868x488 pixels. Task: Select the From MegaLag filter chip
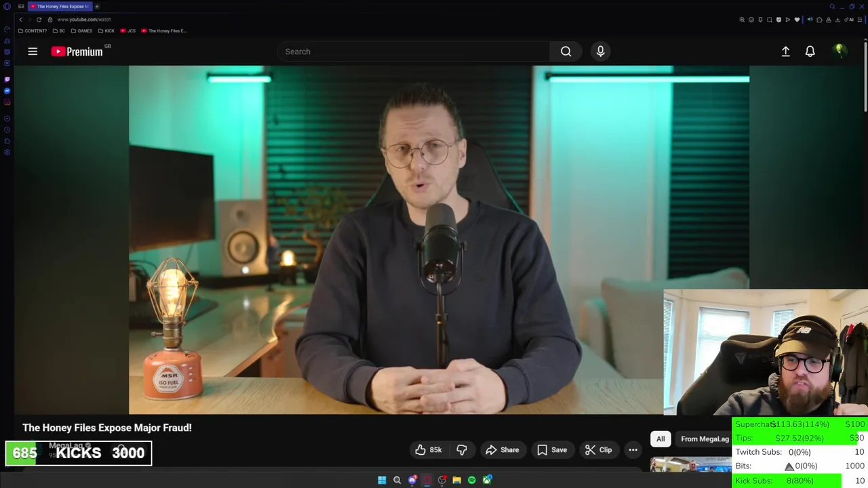pyautogui.click(x=704, y=439)
